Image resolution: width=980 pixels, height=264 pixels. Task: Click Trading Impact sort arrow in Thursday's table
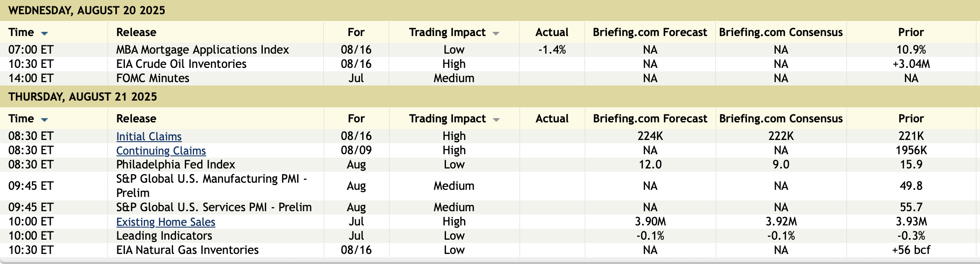(x=496, y=119)
